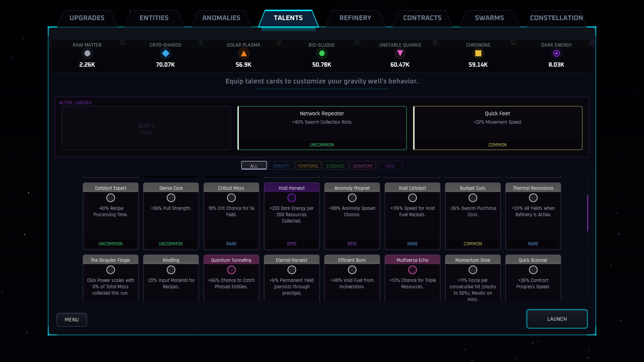Viewport: 644px width, 362px height.
Task: Click the Cryo-Shards diamond resource icon
Action: coord(165,53)
